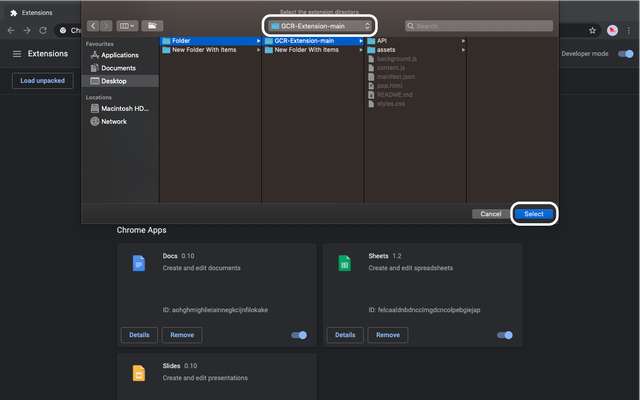Open the column view options button
Viewport: 640px width, 400px height.
(x=127, y=26)
